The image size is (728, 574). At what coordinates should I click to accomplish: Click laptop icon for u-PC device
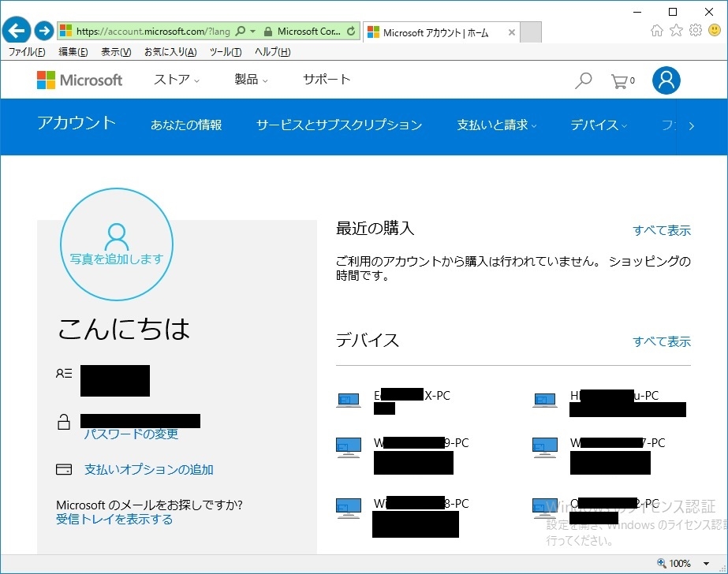[544, 400]
